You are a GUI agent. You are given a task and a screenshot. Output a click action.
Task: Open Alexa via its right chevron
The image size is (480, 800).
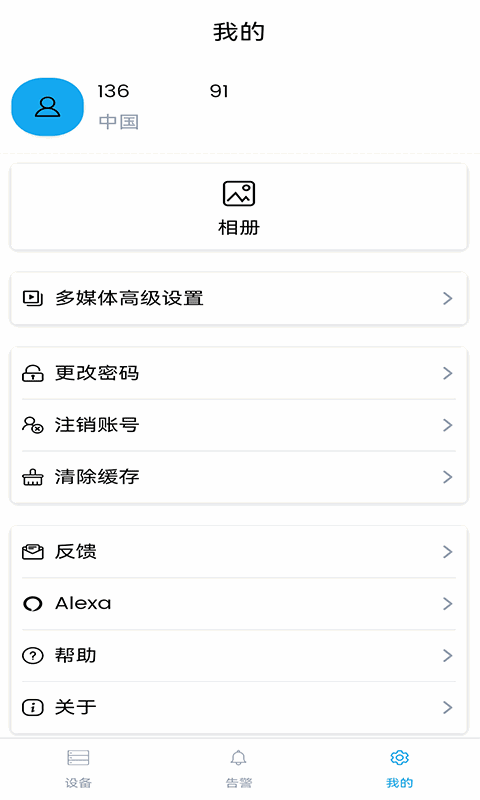(x=447, y=604)
